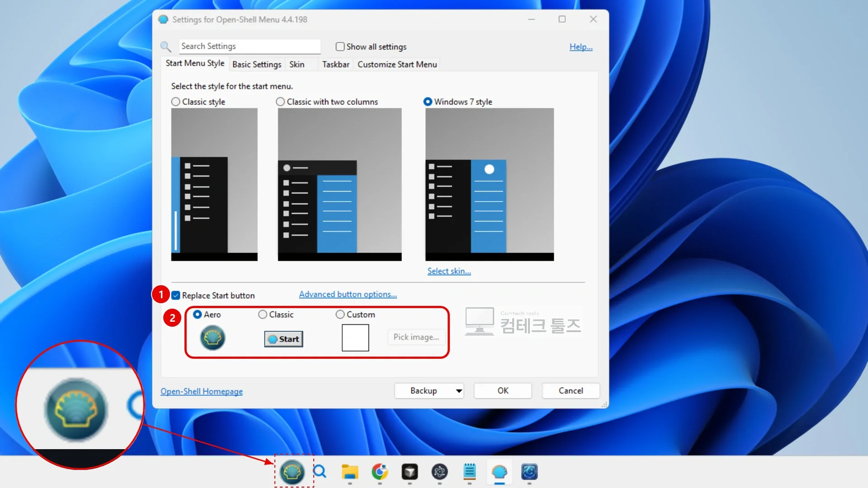Screen dimensions: 868x488
Task: Click the Windows 7 style preview thumbnail
Action: [489, 184]
